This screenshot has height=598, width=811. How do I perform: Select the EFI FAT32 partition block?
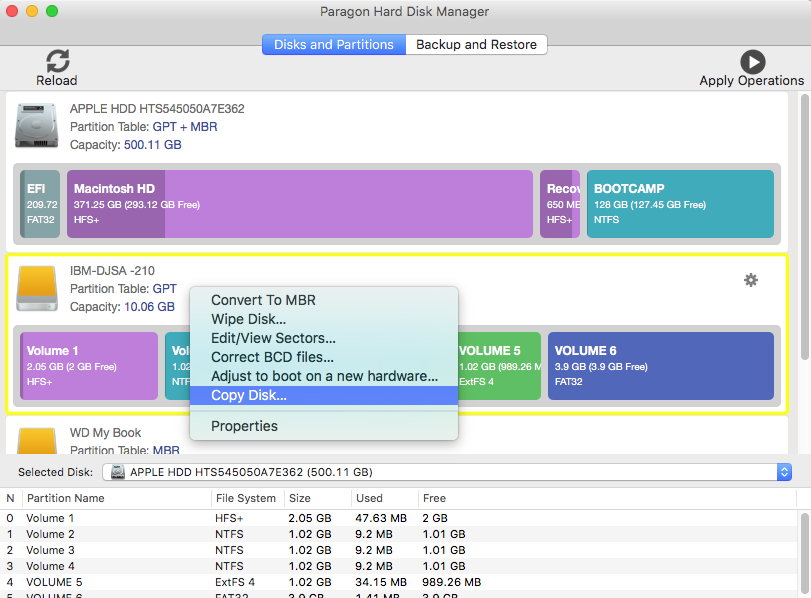tap(40, 204)
